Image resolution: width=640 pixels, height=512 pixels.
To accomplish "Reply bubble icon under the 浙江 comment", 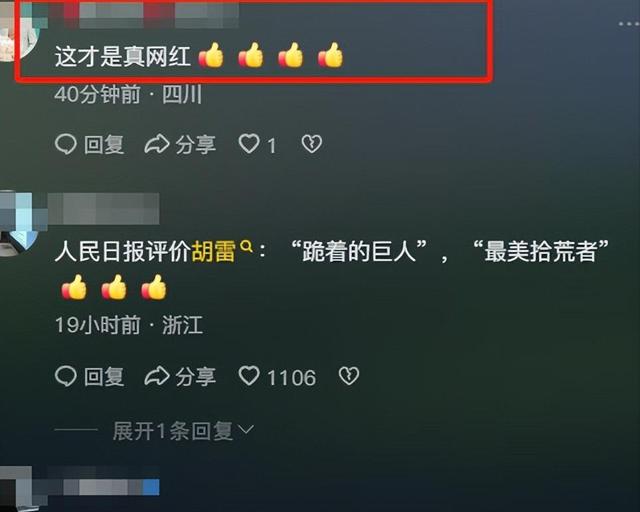I will pyautogui.click(x=66, y=376).
